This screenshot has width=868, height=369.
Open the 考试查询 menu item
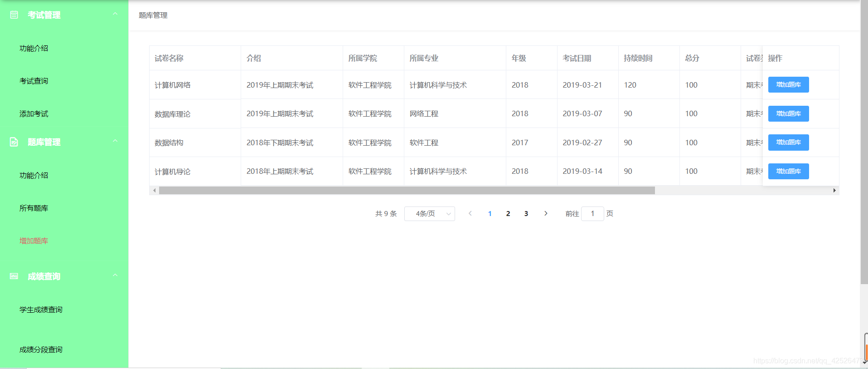pos(34,81)
